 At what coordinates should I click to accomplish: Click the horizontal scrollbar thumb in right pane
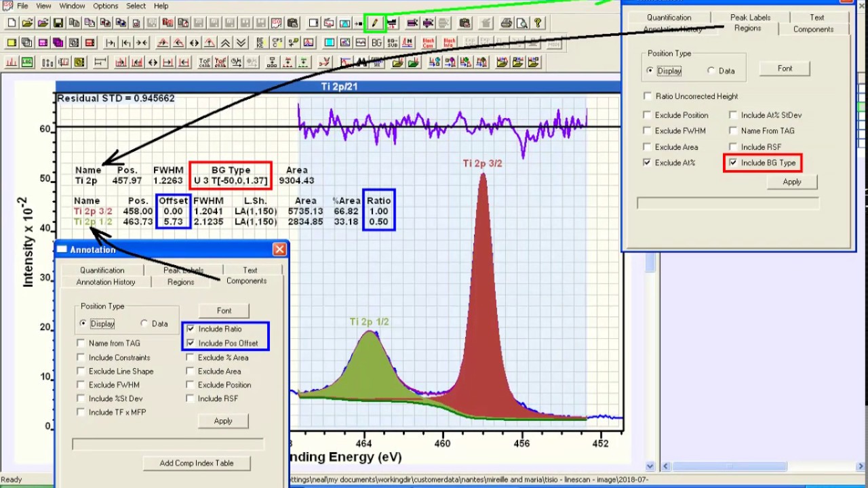[x=729, y=466]
